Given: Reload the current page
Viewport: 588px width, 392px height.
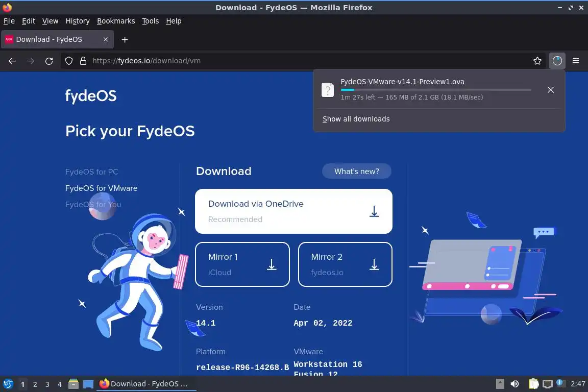Looking at the screenshot, I should click(x=49, y=61).
